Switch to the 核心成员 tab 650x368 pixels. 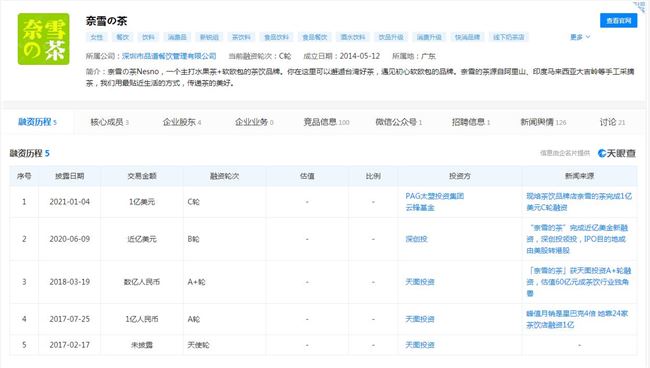pyautogui.click(x=109, y=122)
